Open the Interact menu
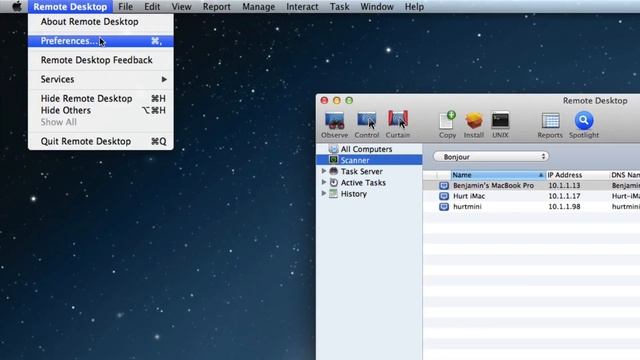 [302, 7]
